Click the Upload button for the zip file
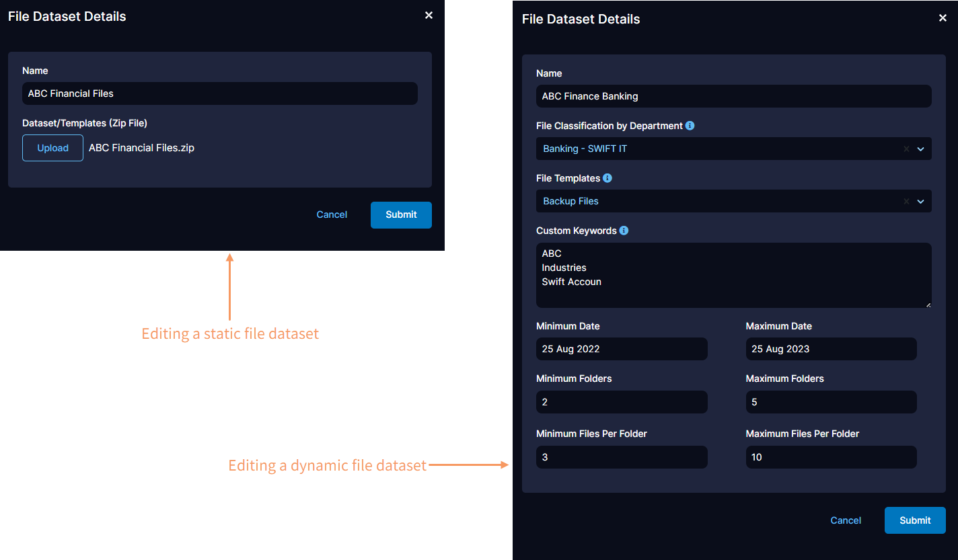Viewport: 958px width, 560px height. (x=52, y=147)
